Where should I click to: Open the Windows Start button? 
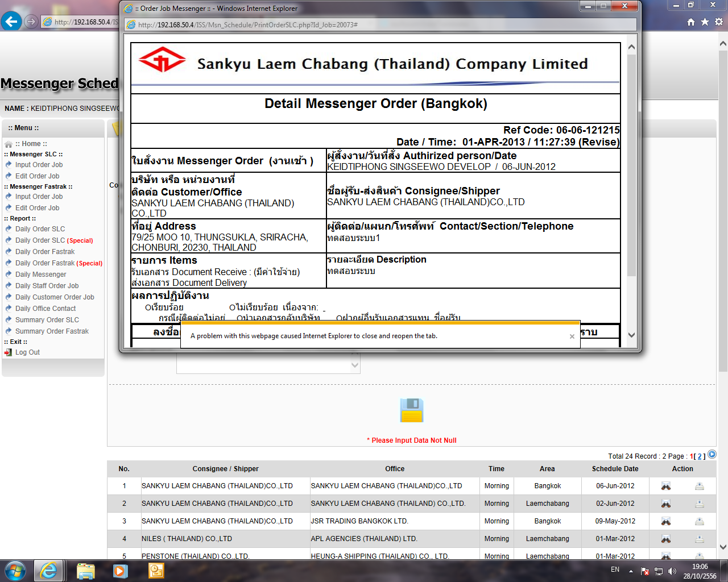click(15, 571)
